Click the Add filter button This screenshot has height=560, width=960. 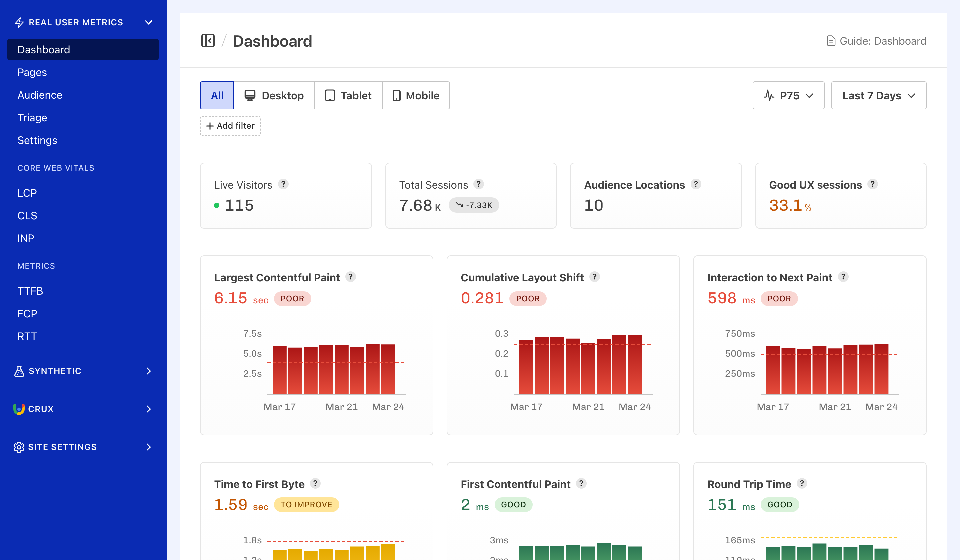coord(230,126)
